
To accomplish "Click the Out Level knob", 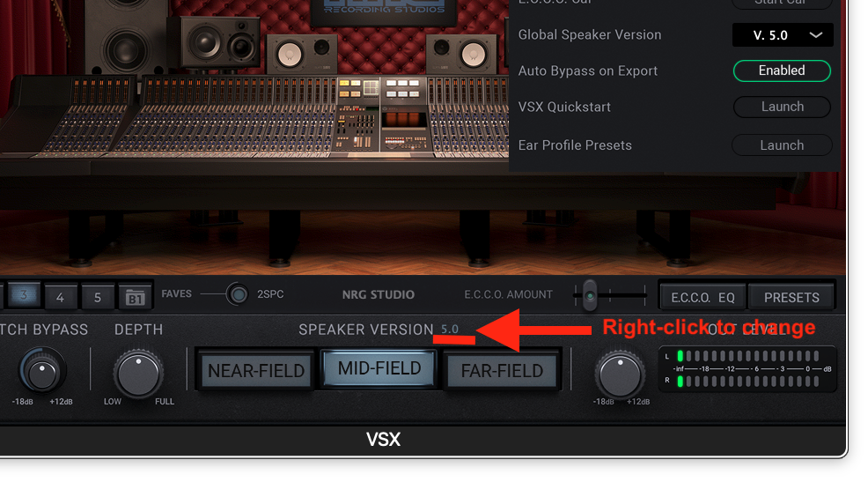I will point(620,375).
